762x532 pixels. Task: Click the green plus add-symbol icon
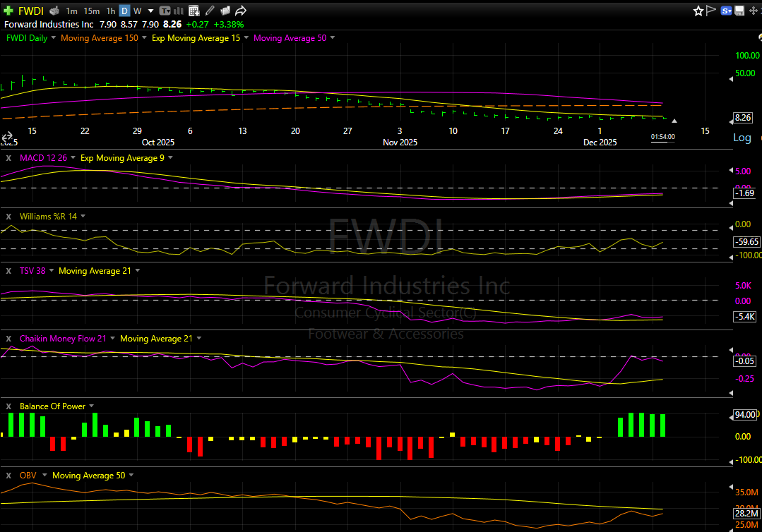coord(8,11)
